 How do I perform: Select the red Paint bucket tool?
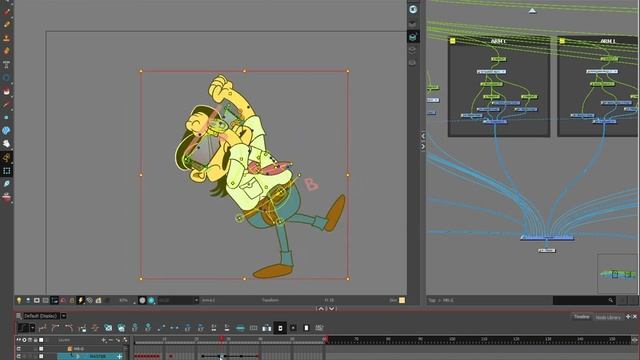tap(7, 91)
